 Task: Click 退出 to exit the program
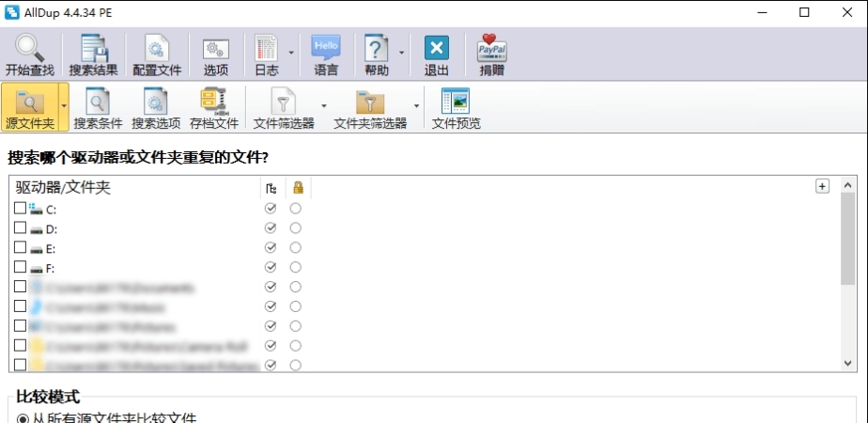click(x=437, y=55)
